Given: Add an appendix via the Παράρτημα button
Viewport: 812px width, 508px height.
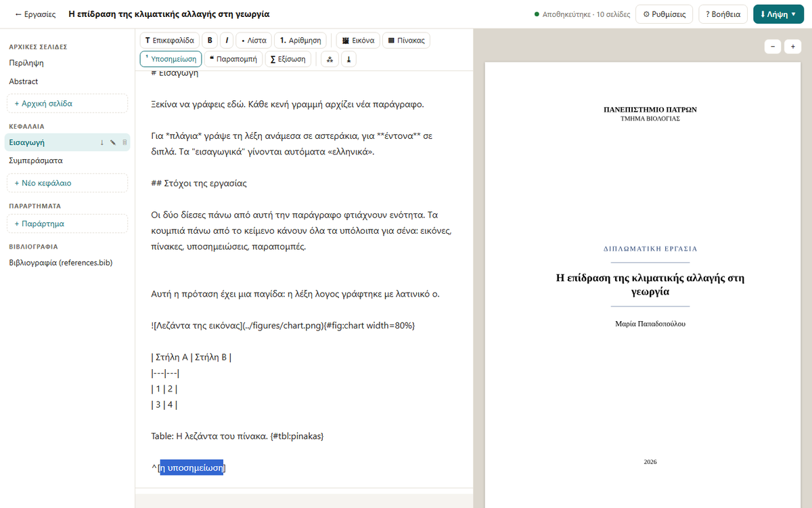Looking at the screenshot, I should (67, 224).
